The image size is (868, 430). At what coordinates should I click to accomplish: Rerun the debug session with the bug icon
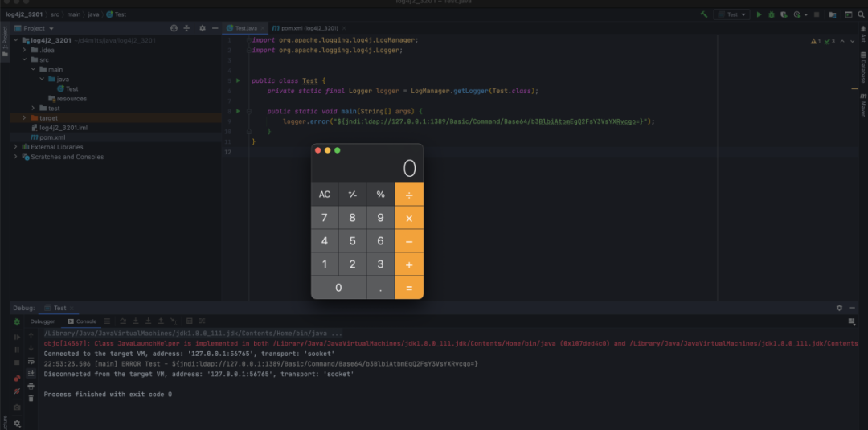pyautogui.click(x=17, y=321)
